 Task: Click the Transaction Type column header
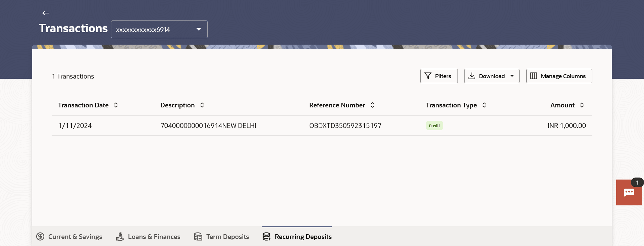click(451, 105)
